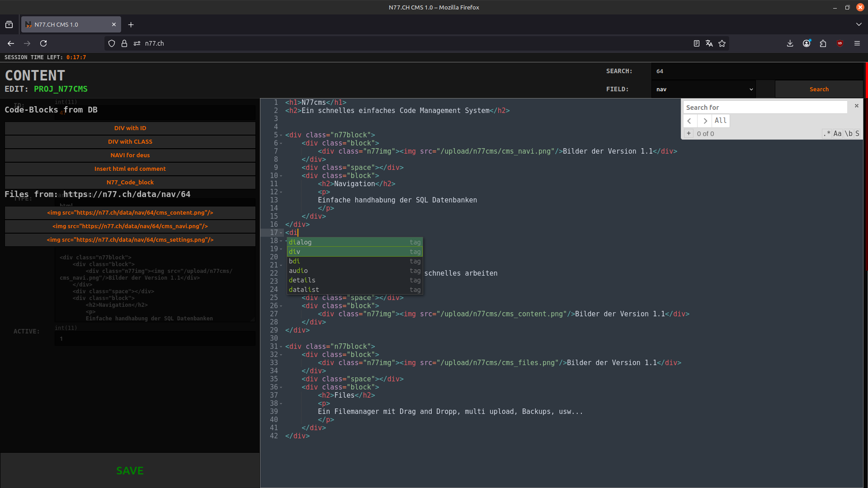Toggle whole word search (\b)
The height and width of the screenshot is (488, 868).
click(x=849, y=134)
